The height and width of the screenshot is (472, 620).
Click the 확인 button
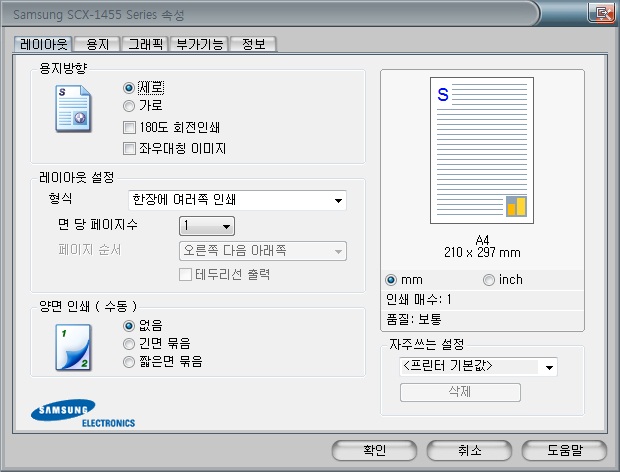pyautogui.click(x=374, y=450)
